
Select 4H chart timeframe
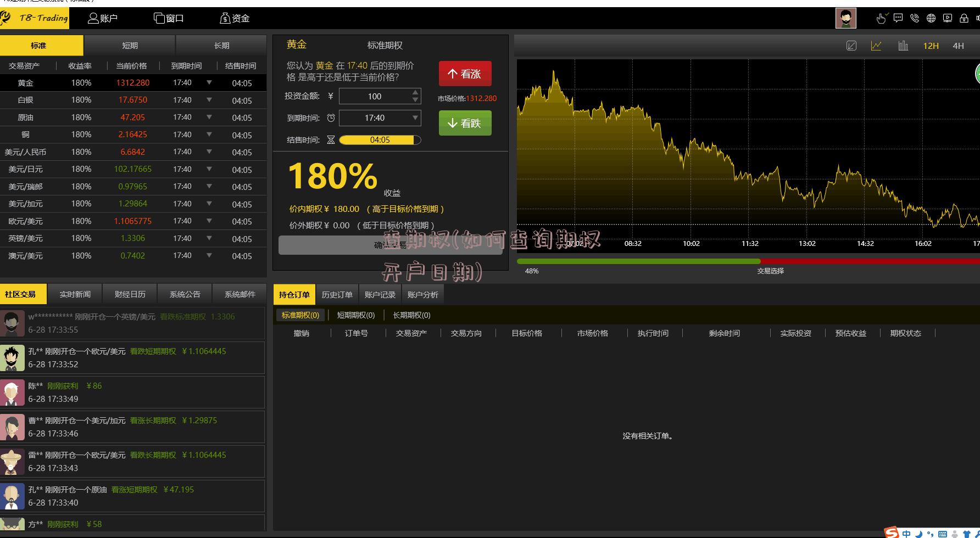coord(958,46)
